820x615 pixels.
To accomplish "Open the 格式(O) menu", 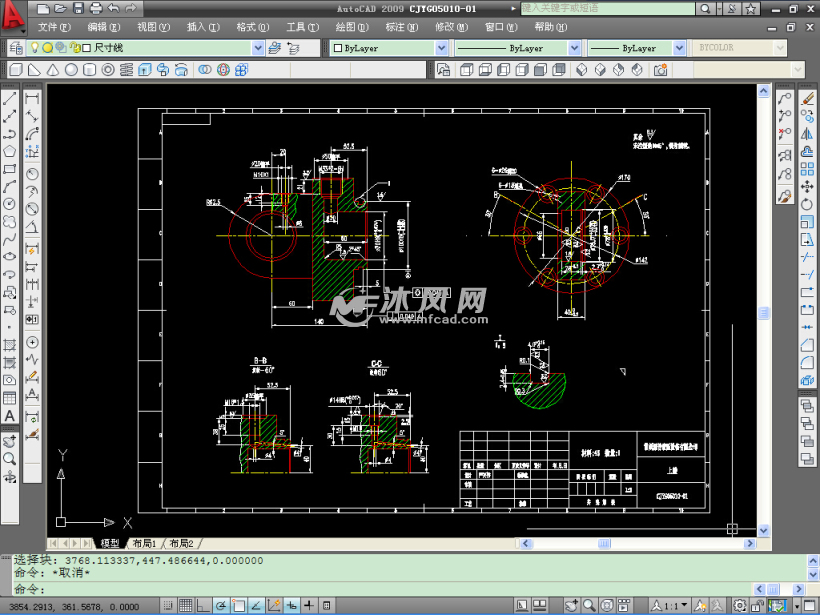I will [x=253, y=27].
